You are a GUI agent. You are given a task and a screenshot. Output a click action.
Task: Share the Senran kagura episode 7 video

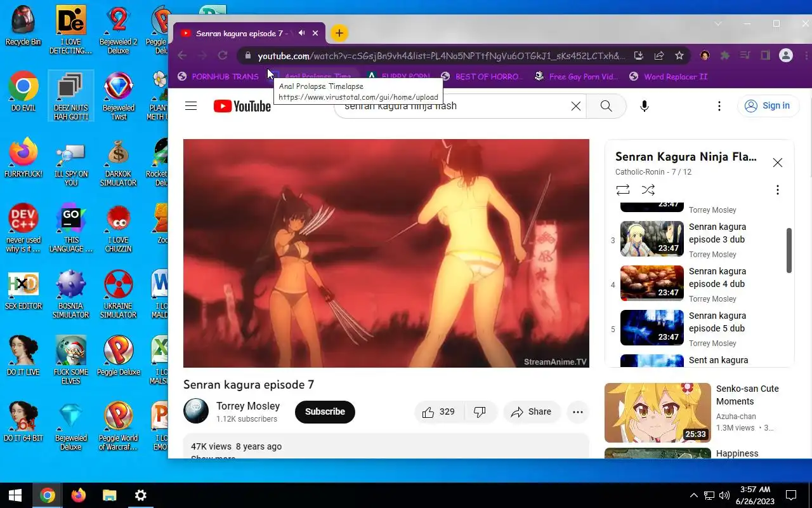[x=532, y=411]
